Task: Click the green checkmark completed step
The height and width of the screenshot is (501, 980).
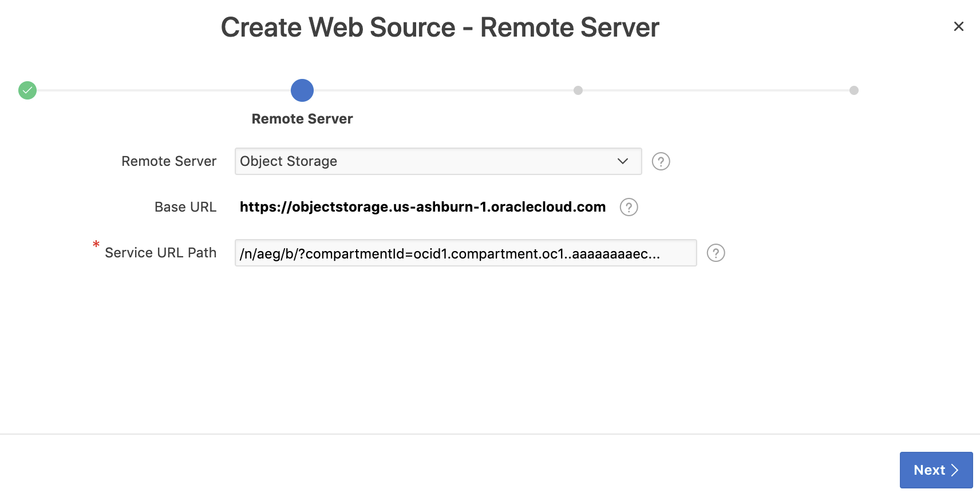Action: pos(27,90)
